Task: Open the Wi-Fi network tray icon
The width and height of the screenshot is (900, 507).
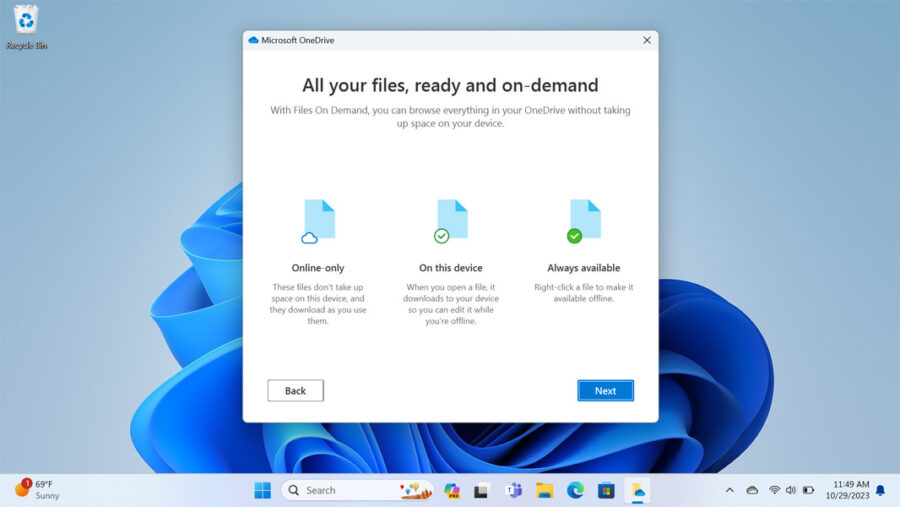Action: click(774, 490)
